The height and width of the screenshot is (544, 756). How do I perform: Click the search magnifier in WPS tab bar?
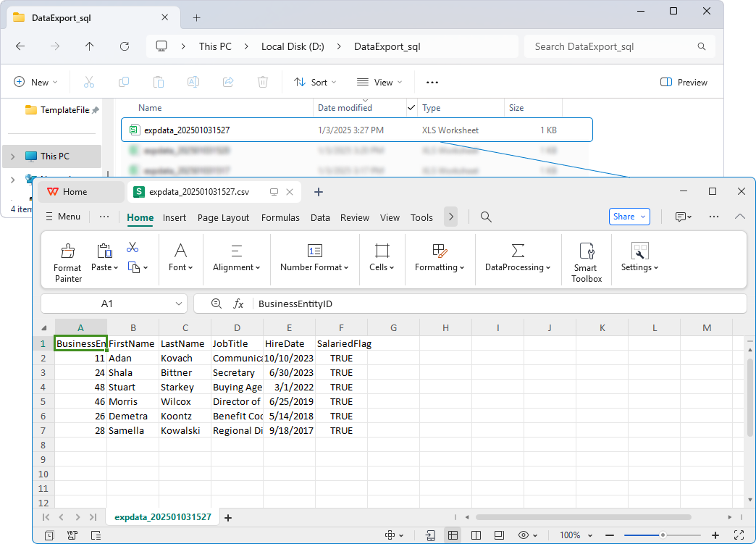click(x=486, y=217)
